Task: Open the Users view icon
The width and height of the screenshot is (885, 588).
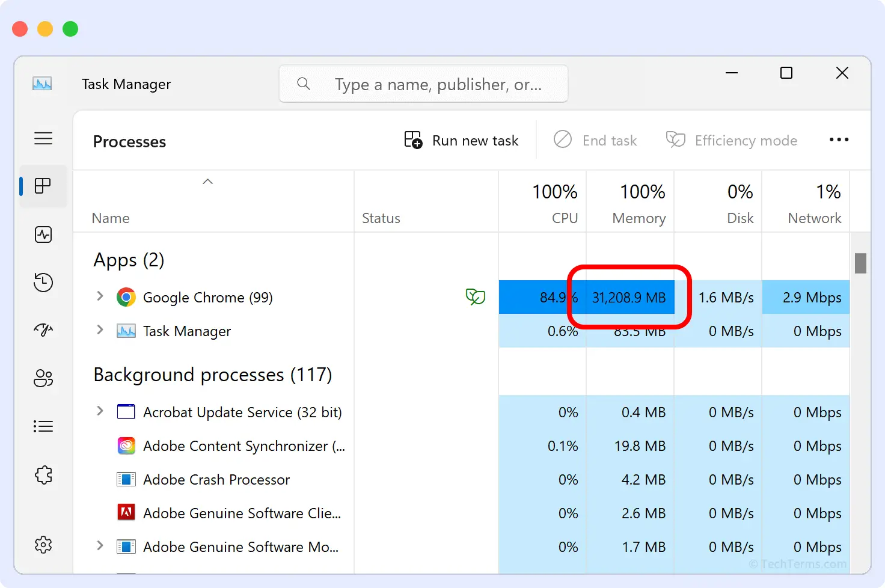Action: [x=43, y=378]
